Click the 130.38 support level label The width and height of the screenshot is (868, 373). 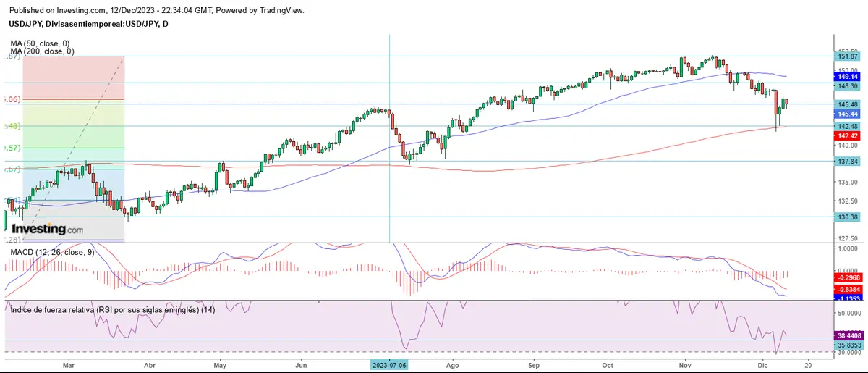(847, 217)
